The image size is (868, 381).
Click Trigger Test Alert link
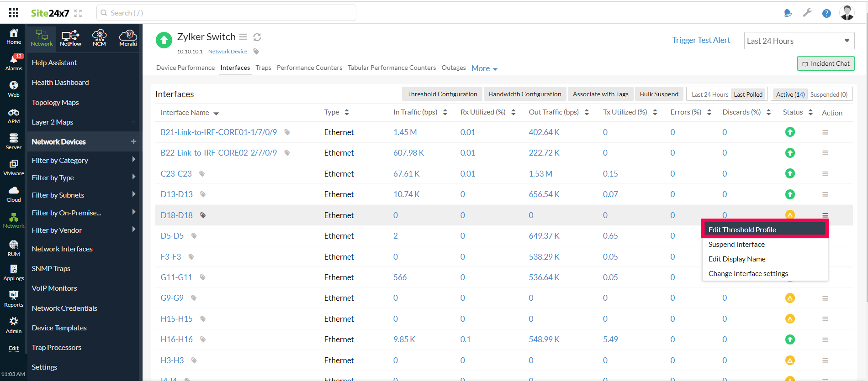tap(701, 40)
